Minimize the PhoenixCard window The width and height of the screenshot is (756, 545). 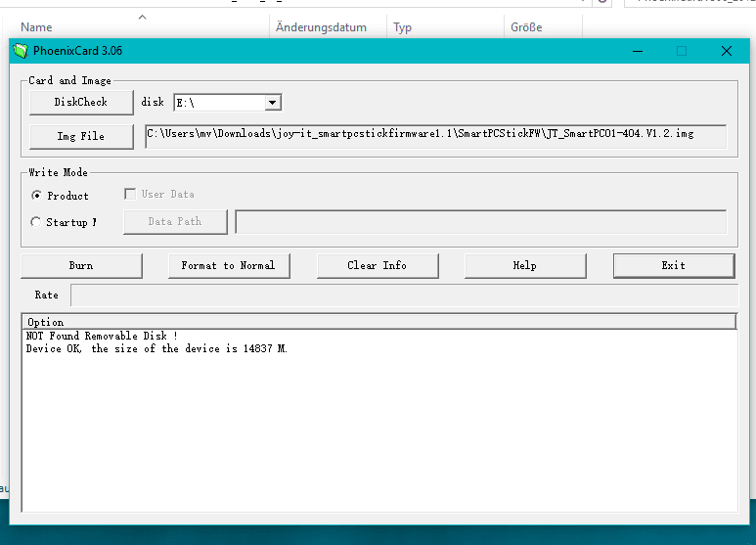coord(638,51)
